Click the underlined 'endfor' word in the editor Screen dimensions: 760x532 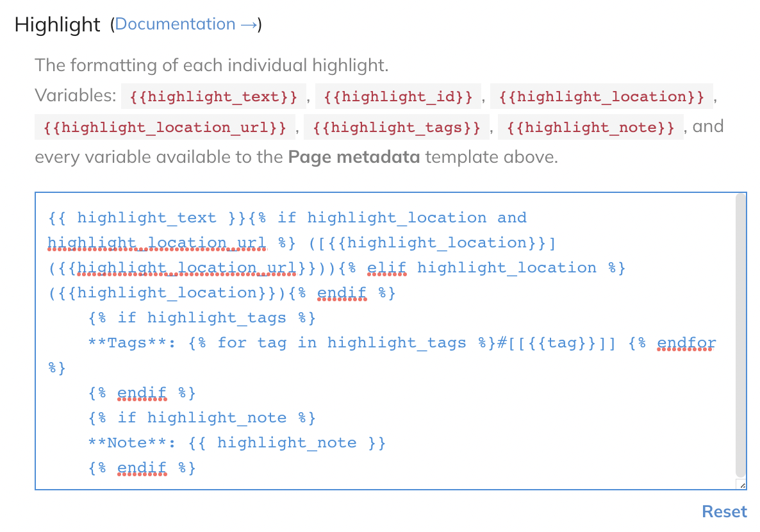click(686, 343)
